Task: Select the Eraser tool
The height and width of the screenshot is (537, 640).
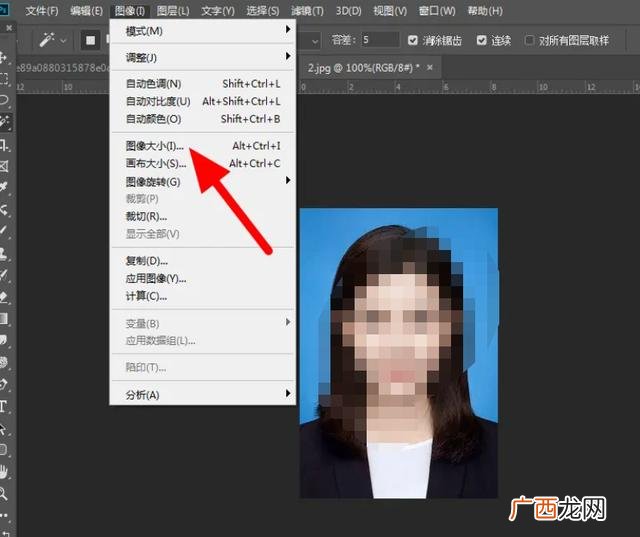Action: pos(3,297)
